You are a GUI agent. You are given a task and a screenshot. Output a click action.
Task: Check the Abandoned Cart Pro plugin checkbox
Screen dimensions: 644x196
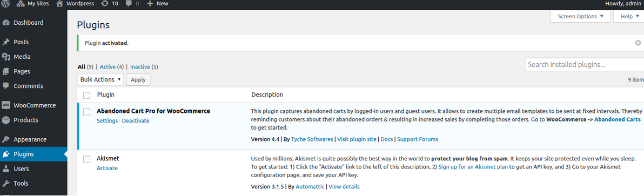tap(86, 112)
